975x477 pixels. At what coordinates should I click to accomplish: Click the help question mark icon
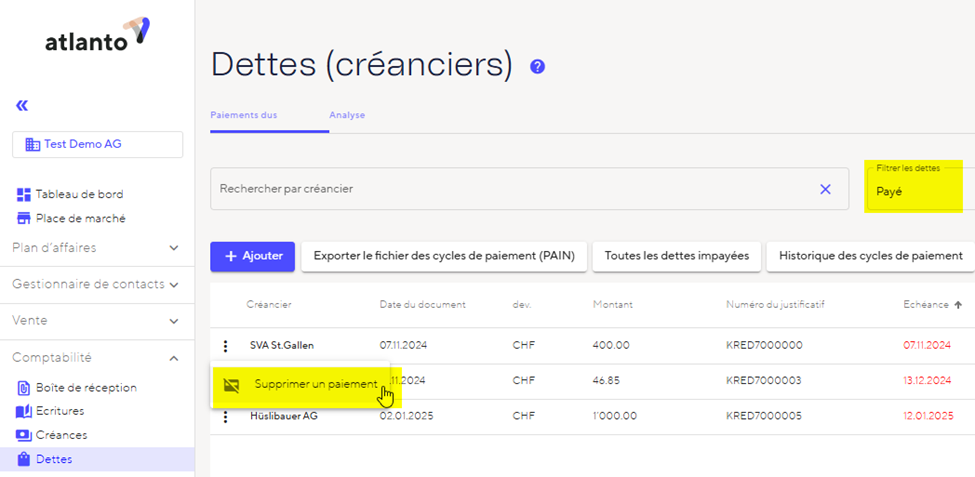(537, 67)
